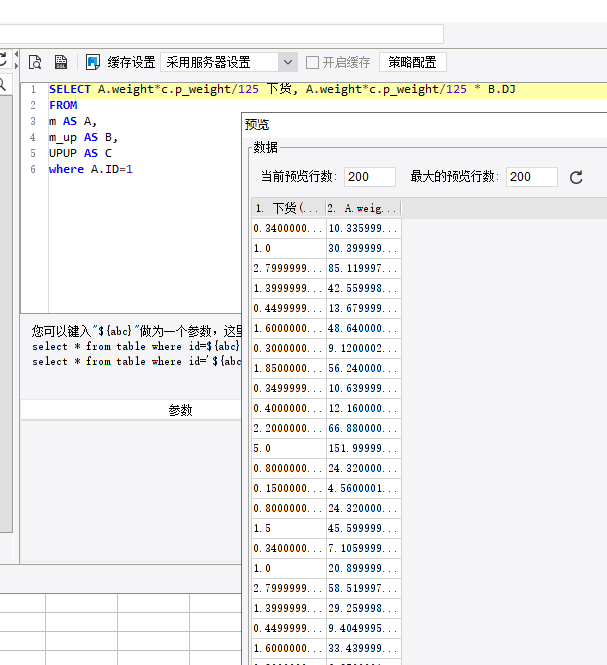Click cell 29.259998... in preview table
The image size is (607, 665).
pyautogui.click(x=364, y=608)
